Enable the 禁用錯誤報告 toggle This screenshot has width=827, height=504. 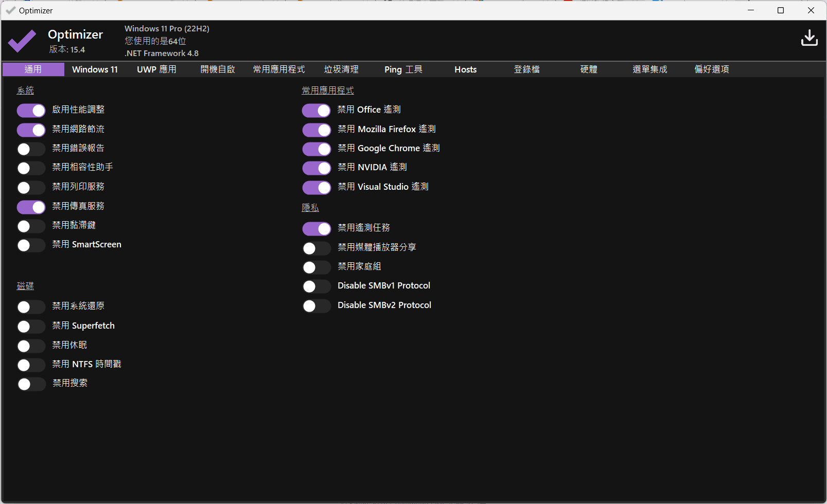coord(31,149)
